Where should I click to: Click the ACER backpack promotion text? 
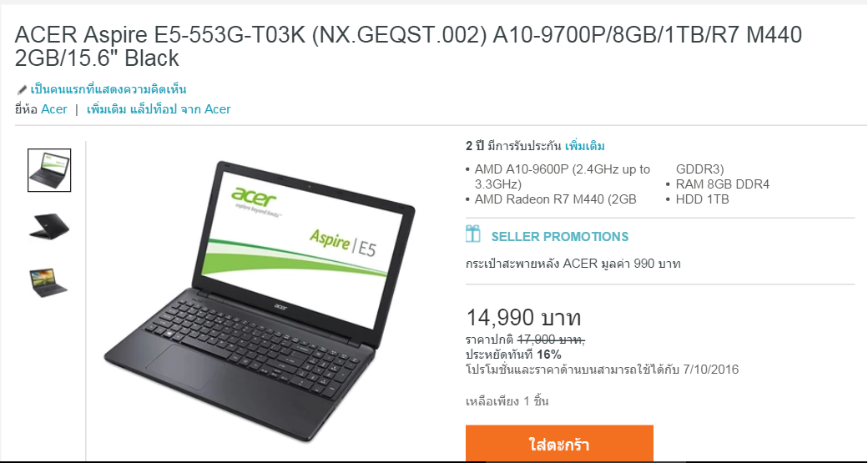573,264
